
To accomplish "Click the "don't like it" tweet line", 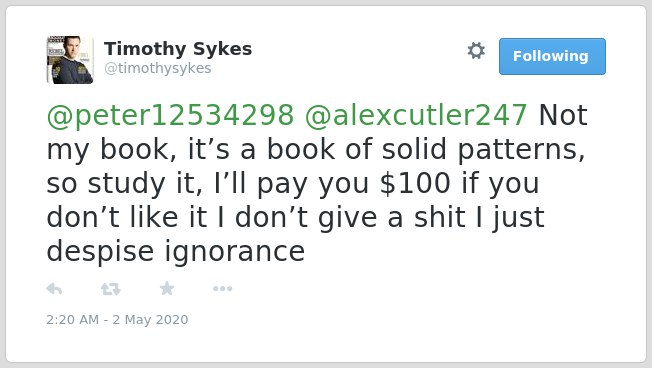I will 127,218.
